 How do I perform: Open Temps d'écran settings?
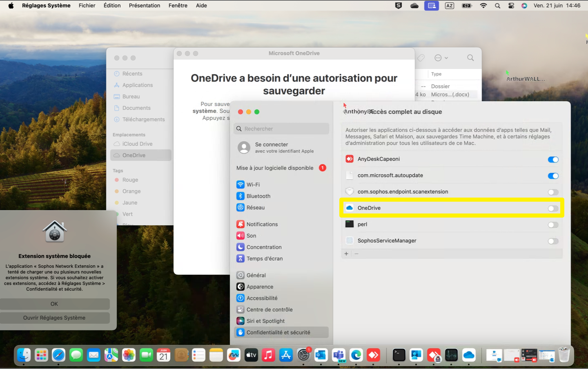tap(281, 258)
